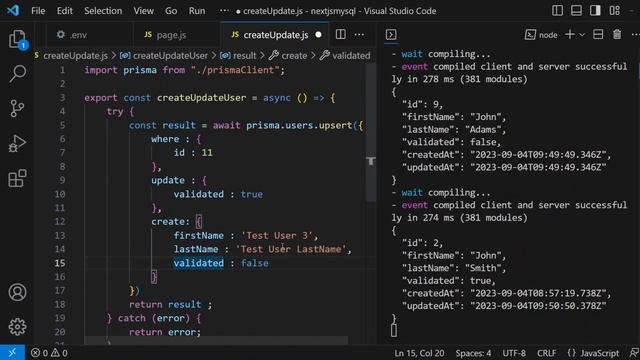Click '"lastName": "Adams"' in terminal output

coord(451,129)
